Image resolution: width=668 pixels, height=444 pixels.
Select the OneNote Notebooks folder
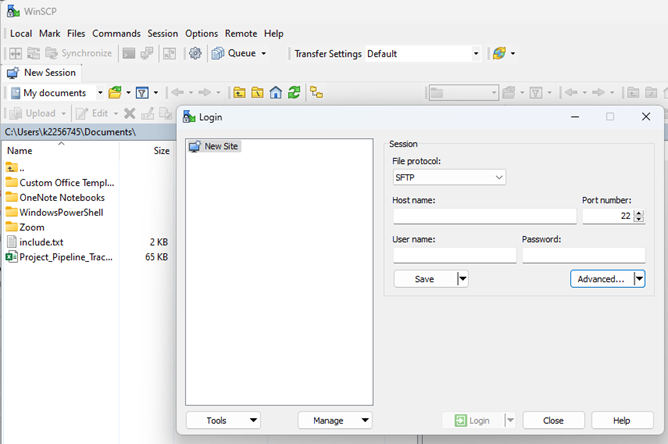(x=55, y=198)
